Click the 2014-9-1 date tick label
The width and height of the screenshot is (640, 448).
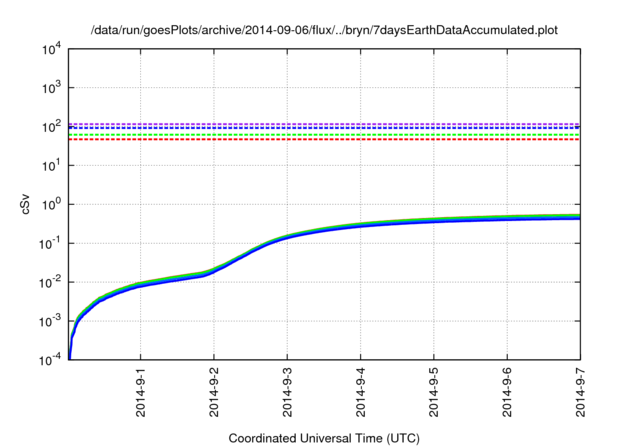click(x=140, y=392)
